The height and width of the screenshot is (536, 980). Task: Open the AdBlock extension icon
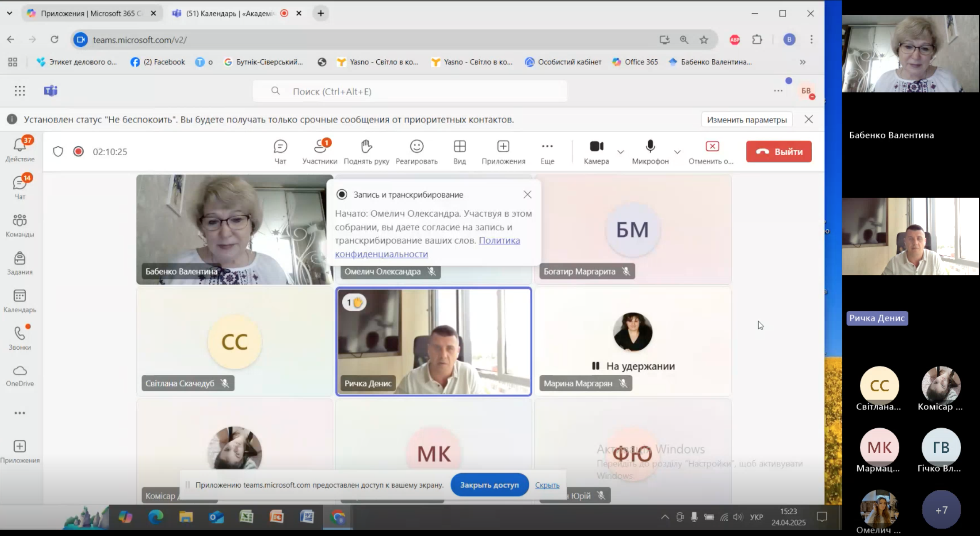tap(734, 40)
